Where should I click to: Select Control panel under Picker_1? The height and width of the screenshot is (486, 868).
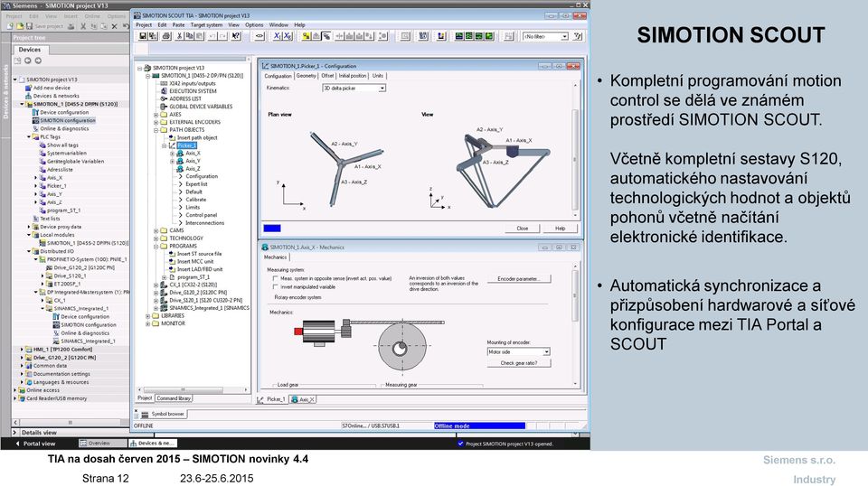coord(202,215)
